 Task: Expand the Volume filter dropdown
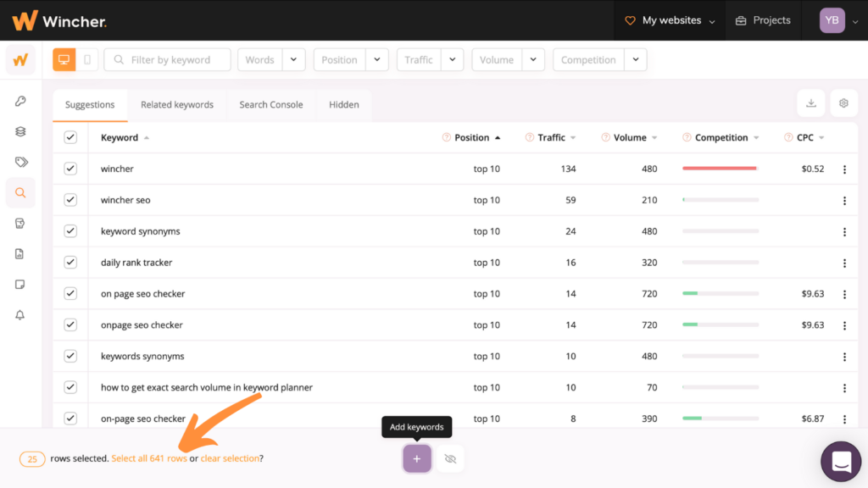[x=533, y=60]
